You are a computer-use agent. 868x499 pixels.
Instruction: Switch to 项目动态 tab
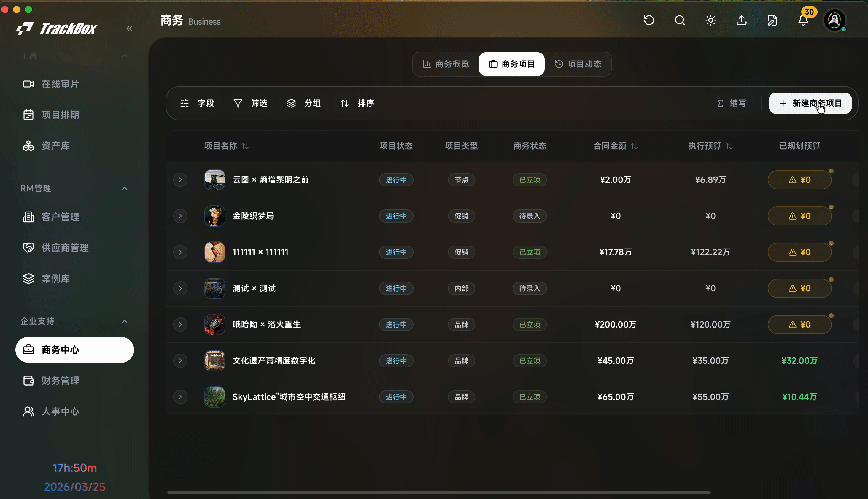click(578, 64)
